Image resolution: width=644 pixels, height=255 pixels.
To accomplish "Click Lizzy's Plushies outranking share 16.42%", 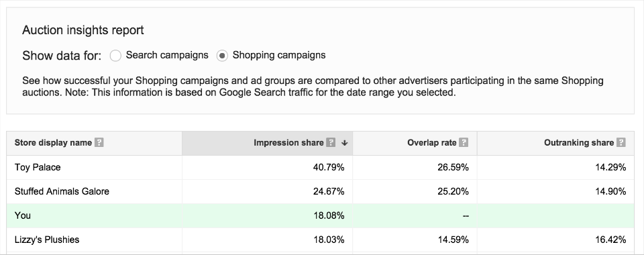I will click(610, 240).
